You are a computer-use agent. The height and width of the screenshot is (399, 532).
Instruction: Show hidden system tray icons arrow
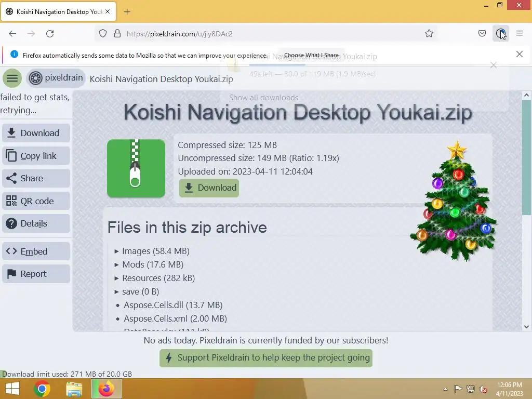(445, 389)
